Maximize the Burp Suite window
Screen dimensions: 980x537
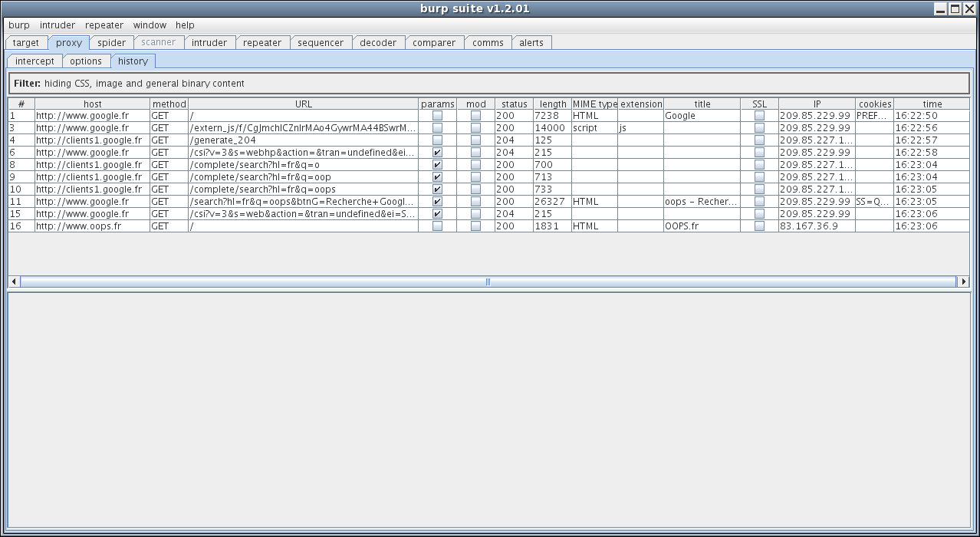pyautogui.click(x=955, y=9)
